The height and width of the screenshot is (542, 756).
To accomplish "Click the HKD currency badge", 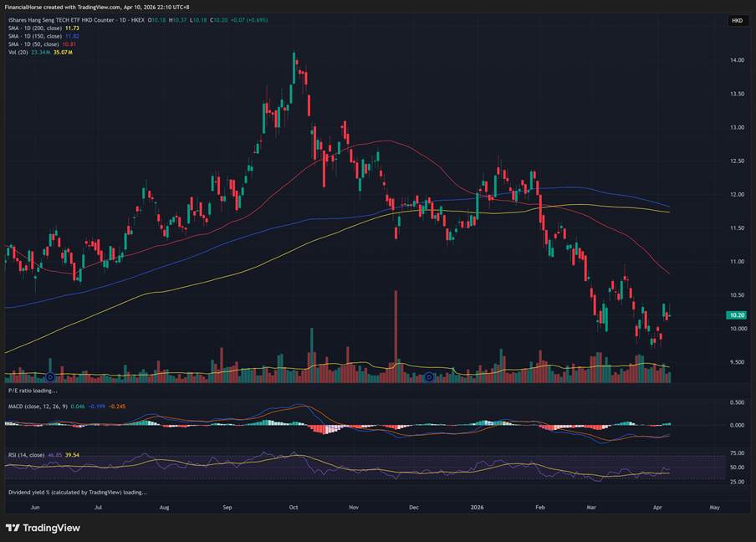I will click(737, 20).
